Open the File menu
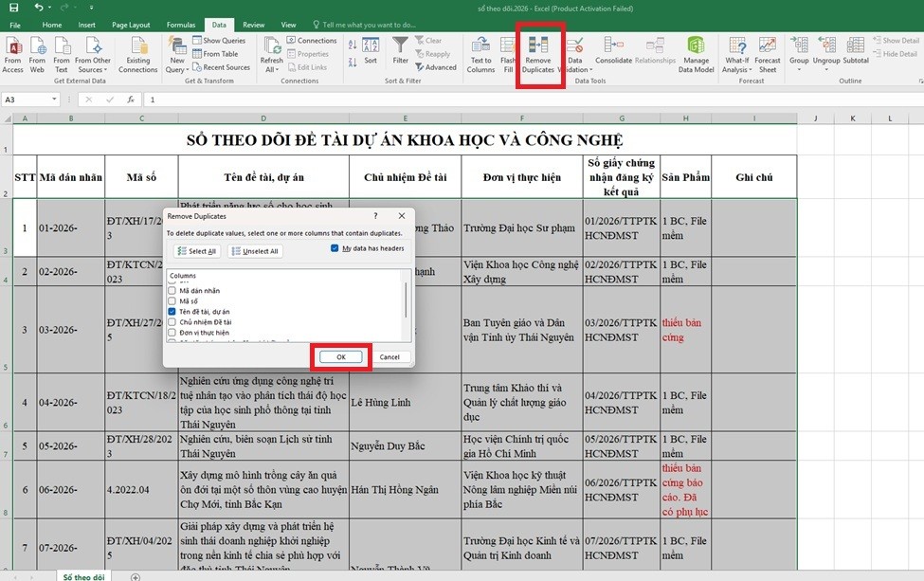This screenshot has height=581, width=924. pos(15,25)
